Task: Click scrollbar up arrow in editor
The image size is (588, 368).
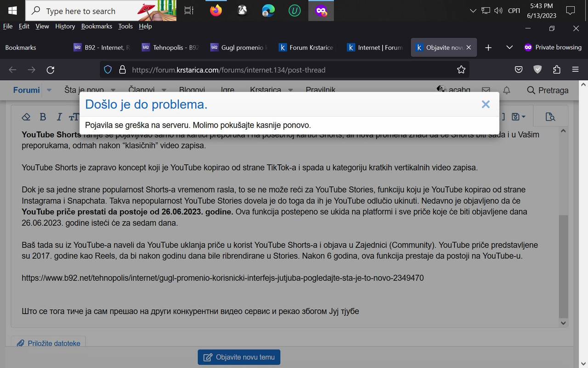Action: pos(564,131)
